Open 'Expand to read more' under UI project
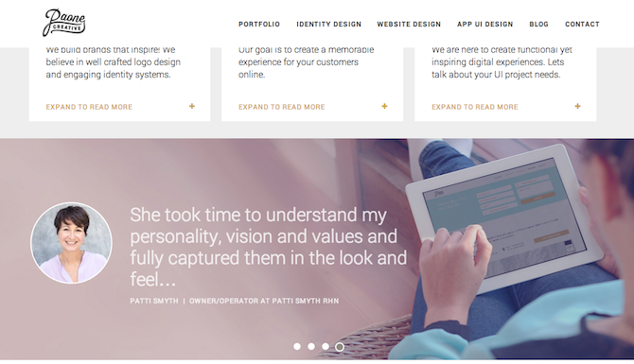The height and width of the screenshot is (364, 634). point(475,107)
